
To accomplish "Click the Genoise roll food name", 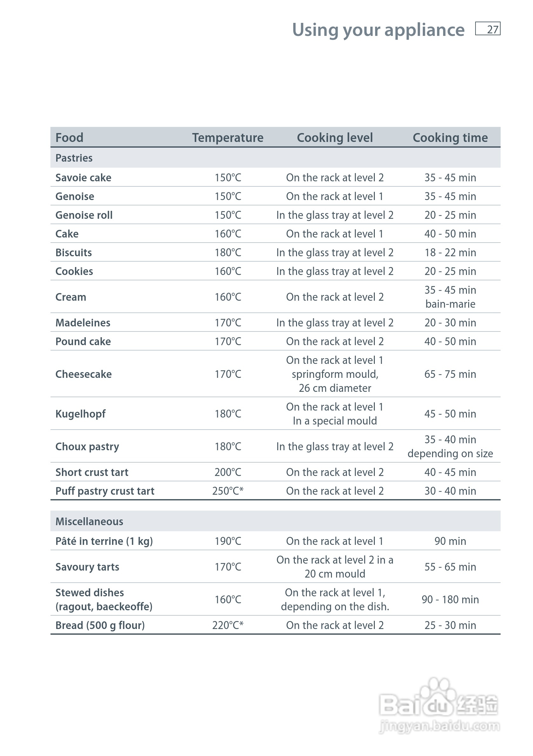I will [84, 215].
